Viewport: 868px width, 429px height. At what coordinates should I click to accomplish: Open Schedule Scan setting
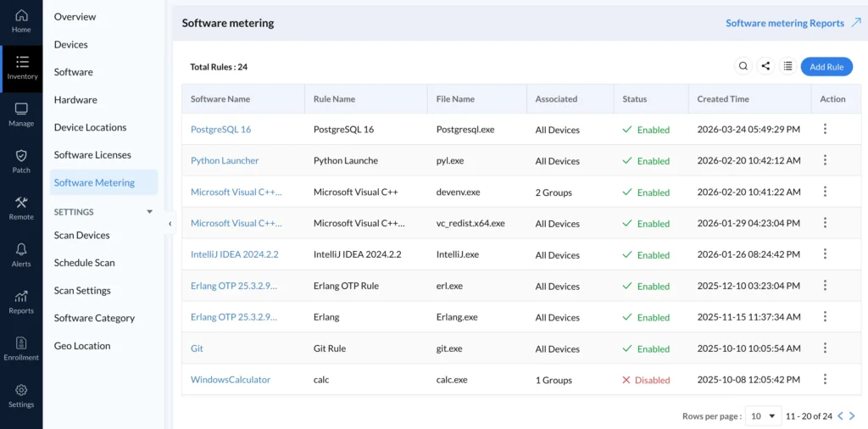84,263
